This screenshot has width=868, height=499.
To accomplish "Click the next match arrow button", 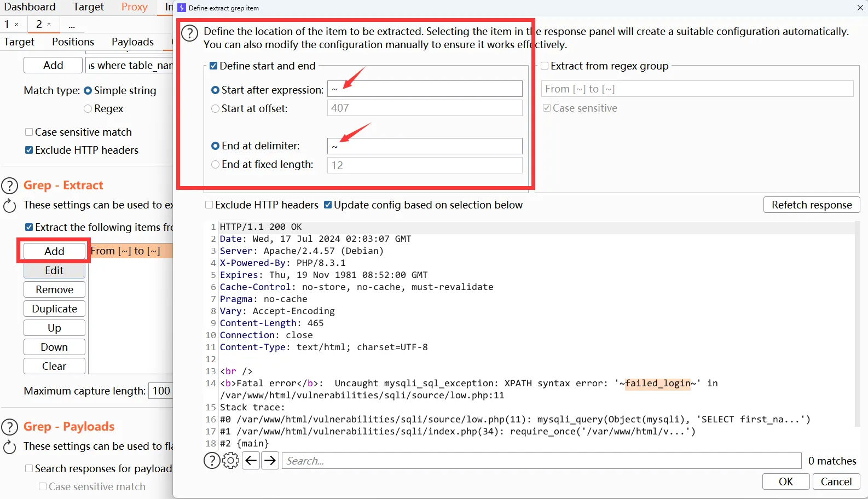I will (270, 461).
